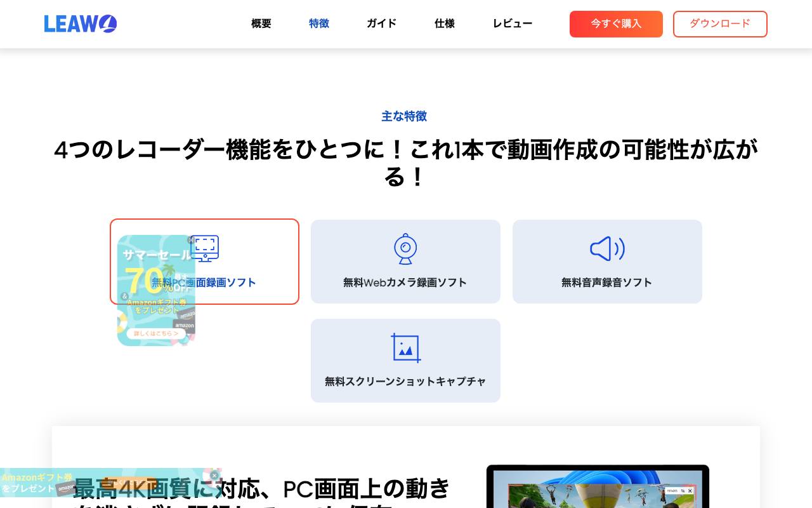The height and width of the screenshot is (508, 812).
Task: Click the ダウンロード button
Action: coord(720,24)
